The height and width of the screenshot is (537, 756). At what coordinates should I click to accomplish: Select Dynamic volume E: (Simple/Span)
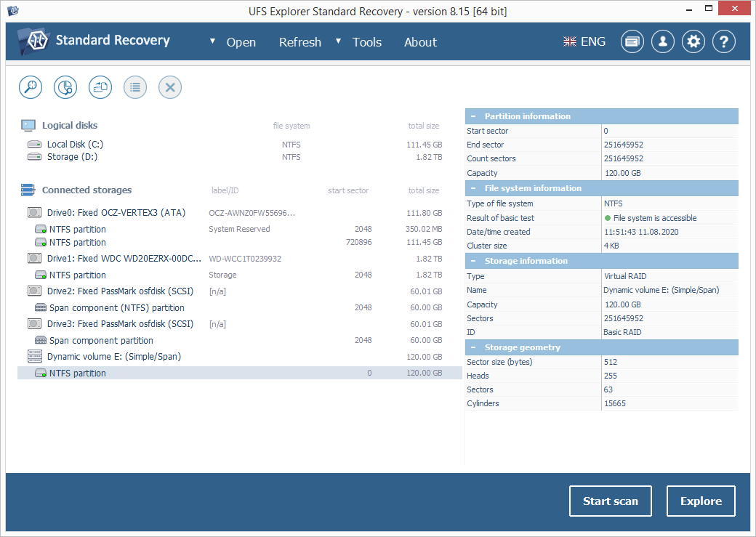coord(240,357)
